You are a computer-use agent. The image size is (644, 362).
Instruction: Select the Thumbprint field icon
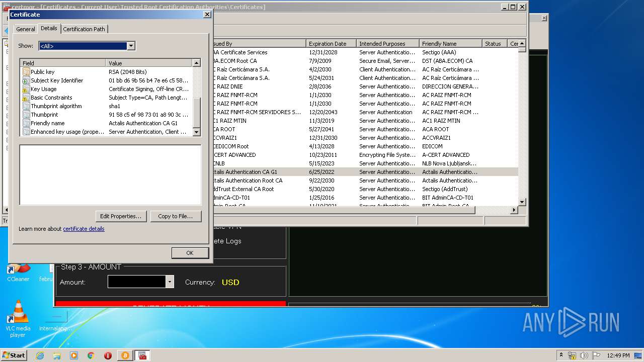tap(26, 115)
